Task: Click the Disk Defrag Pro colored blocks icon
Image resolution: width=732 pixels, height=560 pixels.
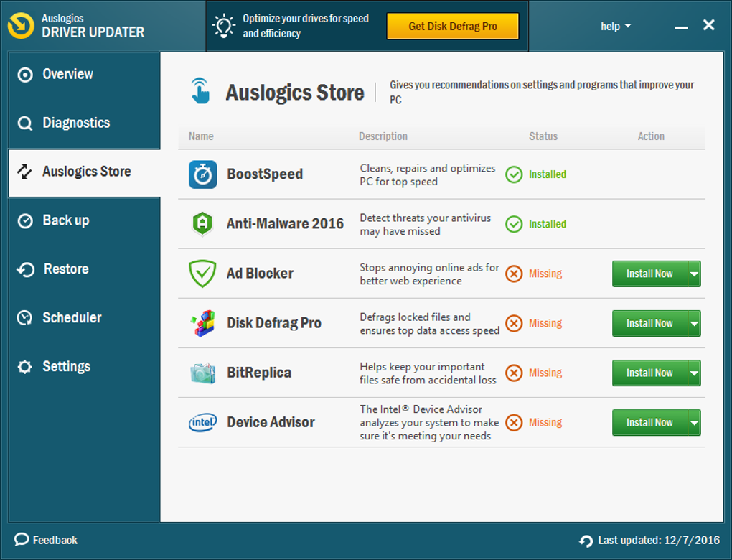Action: click(x=202, y=323)
